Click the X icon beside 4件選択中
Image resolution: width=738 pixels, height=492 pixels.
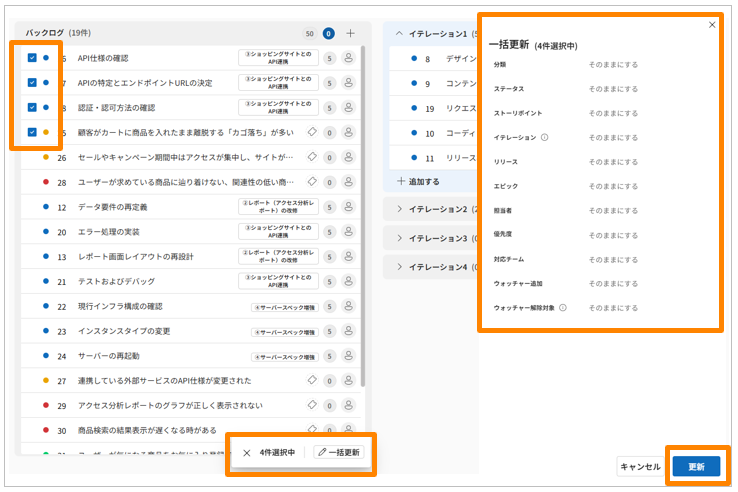(247, 452)
